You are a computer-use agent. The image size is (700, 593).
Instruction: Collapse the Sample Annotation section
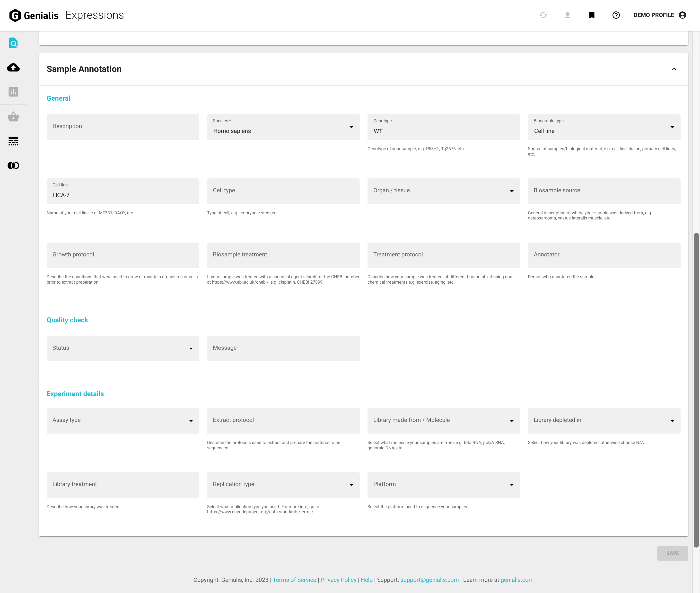[x=674, y=69]
